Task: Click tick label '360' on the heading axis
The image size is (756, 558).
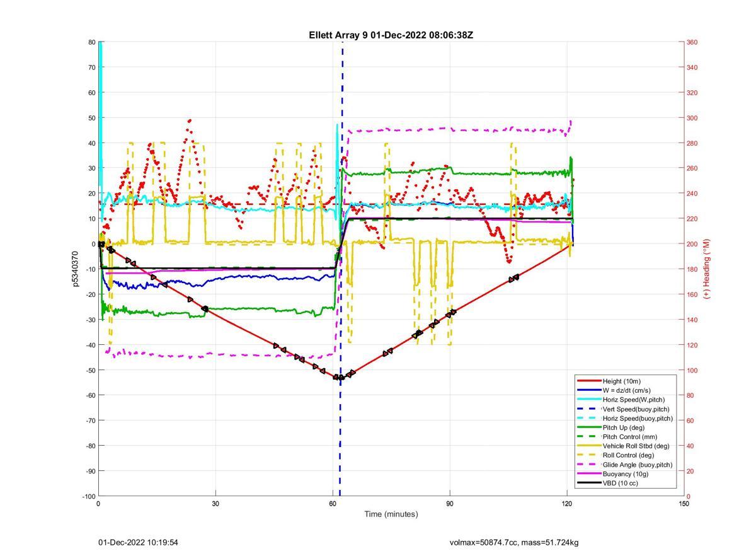Action: click(x=692, y=42)
